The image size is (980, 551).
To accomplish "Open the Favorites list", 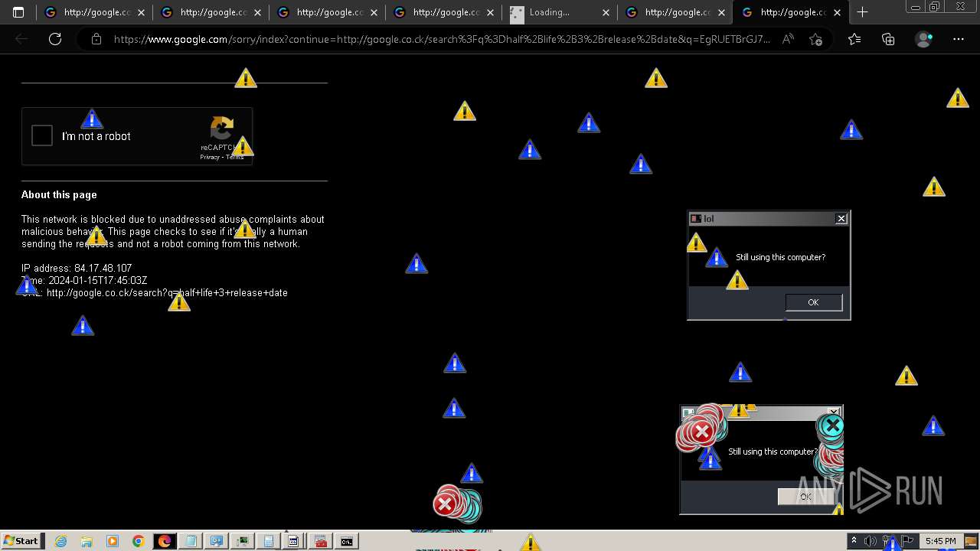I will 854,39.
